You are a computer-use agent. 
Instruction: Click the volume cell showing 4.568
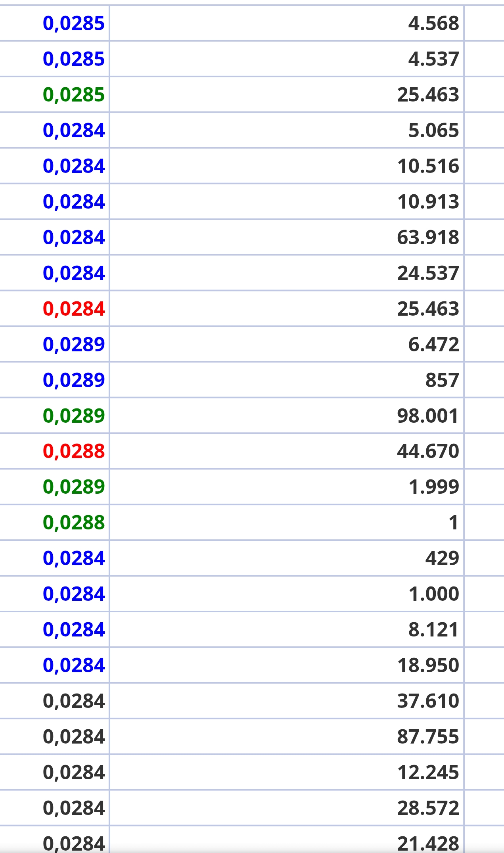point(287,23)
